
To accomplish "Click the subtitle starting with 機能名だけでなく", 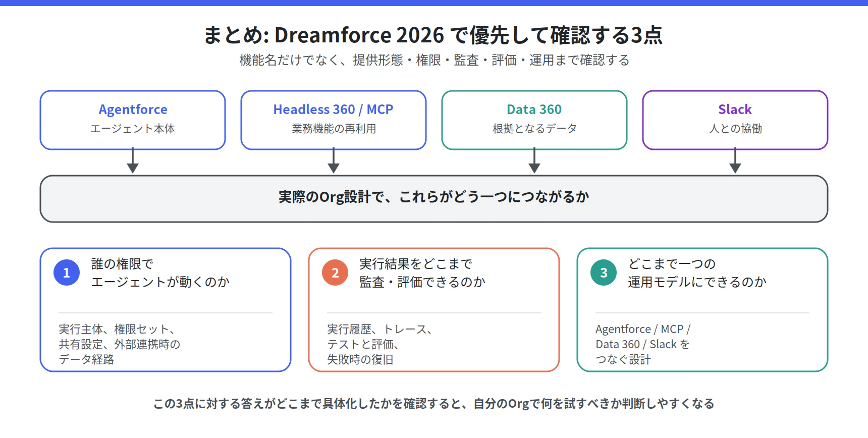I will coord(435,60).
